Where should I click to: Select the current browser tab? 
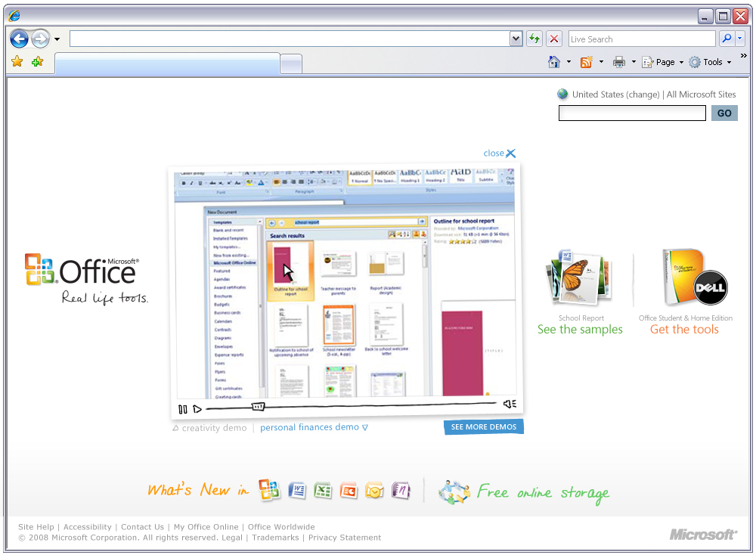pos(167,64)
